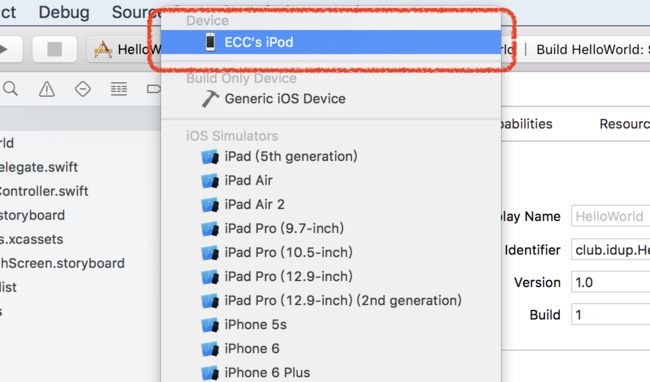Open the ViewController.swift file in navigator
Screen dimensions: 650x382
click(44, 191)
